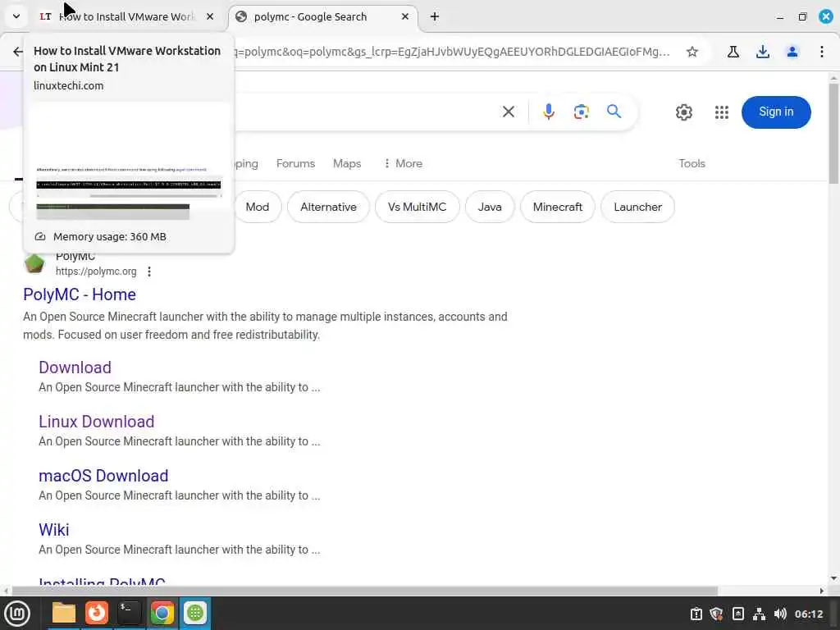
Task: Switch to Chrome in the taskbar
Action: click(162, 613)
